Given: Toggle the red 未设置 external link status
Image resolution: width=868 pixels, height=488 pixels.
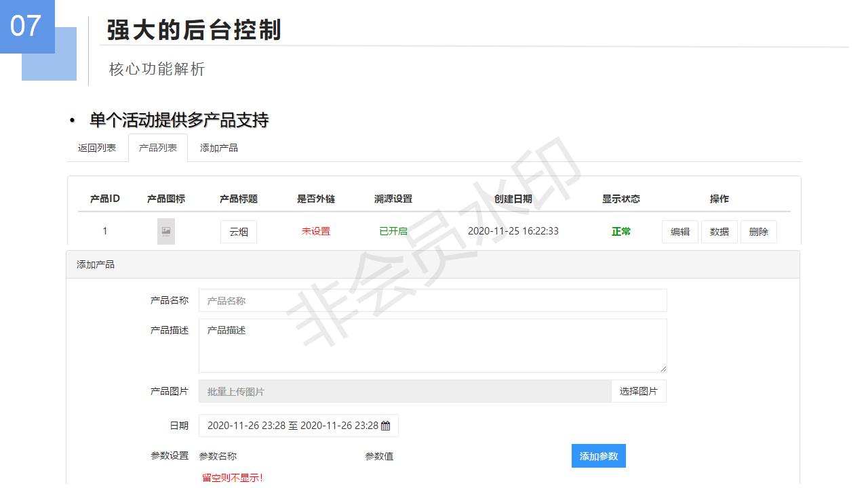Looking at the screenshot, I should (316, 231).
